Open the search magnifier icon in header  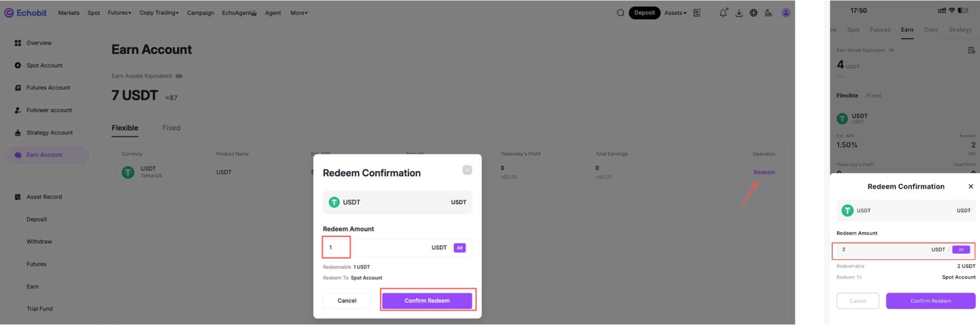point(620,13)
